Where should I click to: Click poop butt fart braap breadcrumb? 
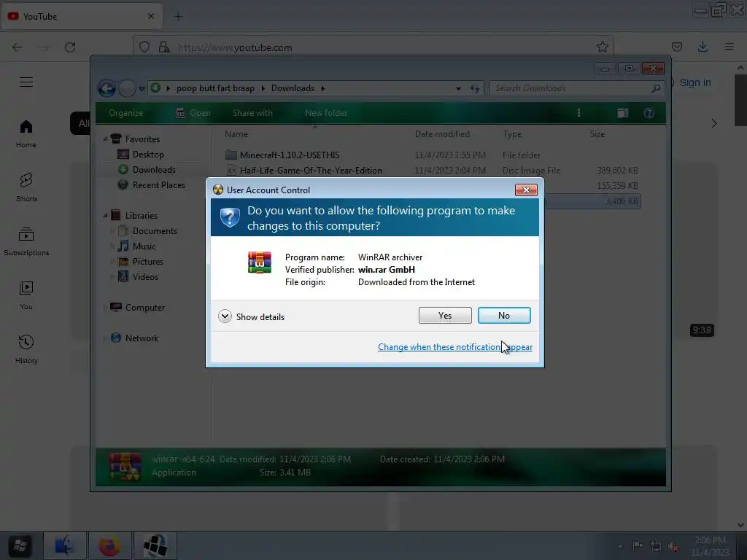click(x=215, y=88)
